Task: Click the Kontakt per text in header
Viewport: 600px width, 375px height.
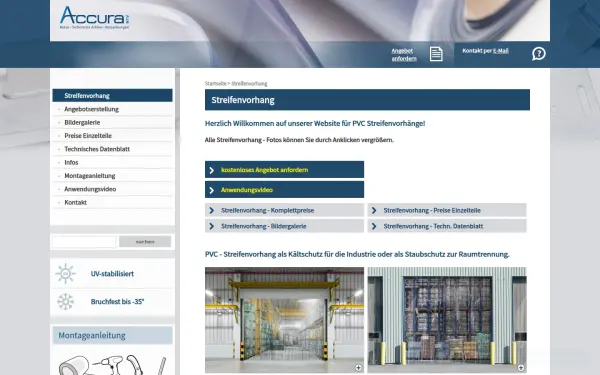Action: (x=477, y=51)
